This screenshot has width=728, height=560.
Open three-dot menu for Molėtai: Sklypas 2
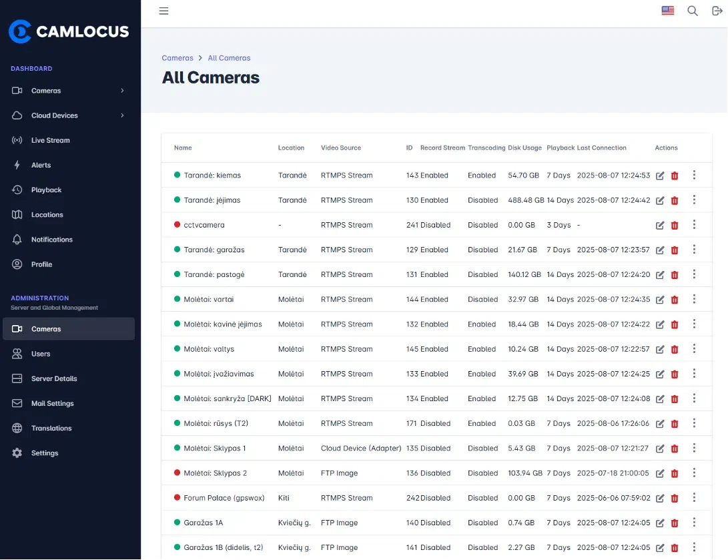694,473
